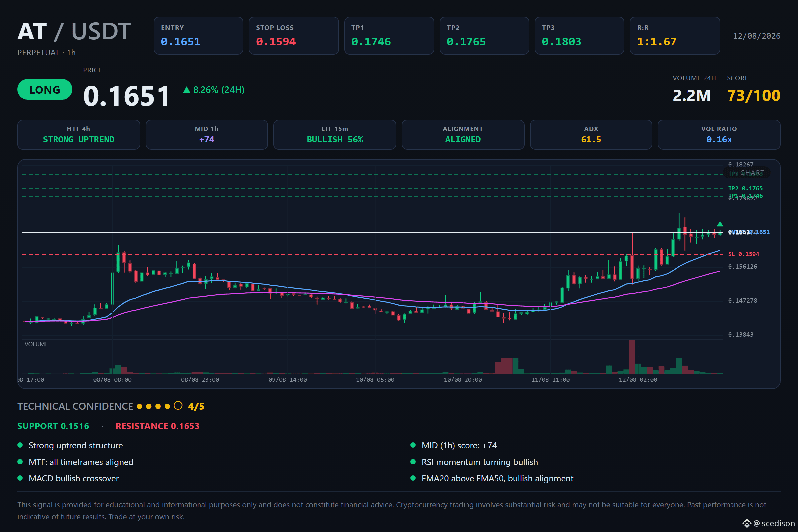798x532 pixels.
Task: Select the LTF 15m BULLISH 56% card
Action: point(335,135)
